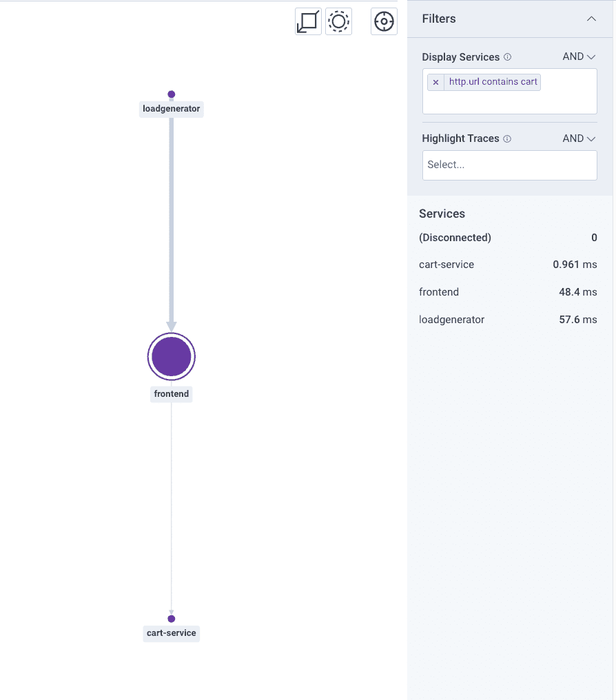Click info icon beside Display Services
Screen dimensions: 616x700
pyautogui.click(x=507, y=57)
